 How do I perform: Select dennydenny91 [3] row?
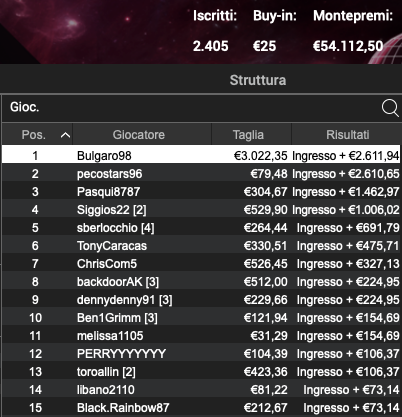tap(201, 300)
